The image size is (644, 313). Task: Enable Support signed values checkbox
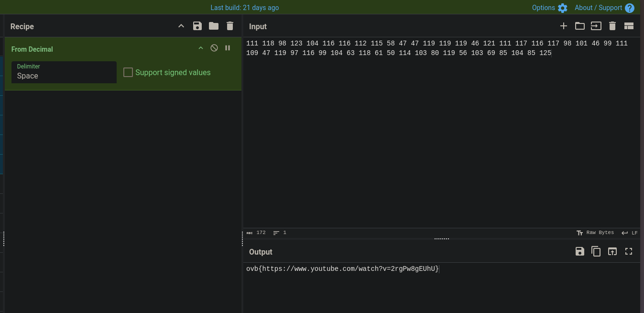pyautogui.click(x=128, y=72)
